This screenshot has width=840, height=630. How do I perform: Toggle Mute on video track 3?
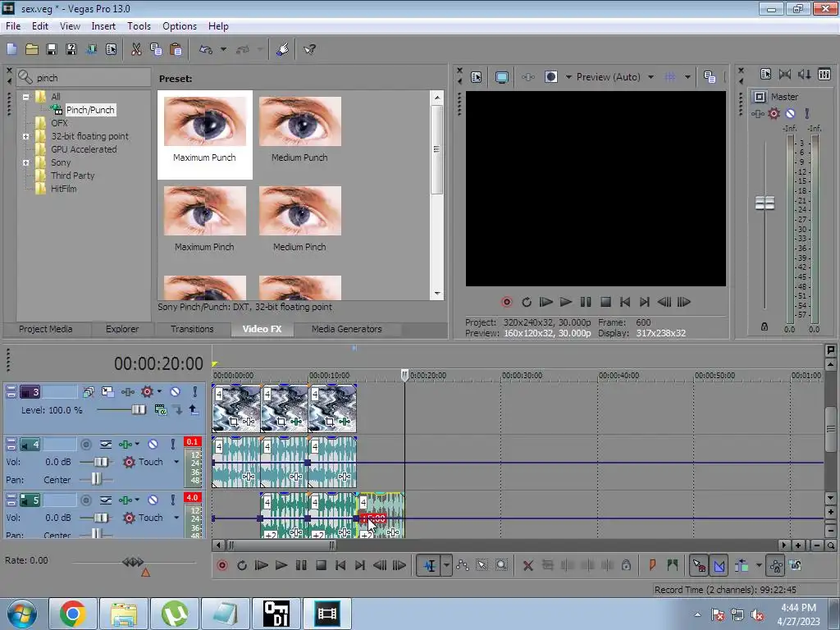point(176,391)
